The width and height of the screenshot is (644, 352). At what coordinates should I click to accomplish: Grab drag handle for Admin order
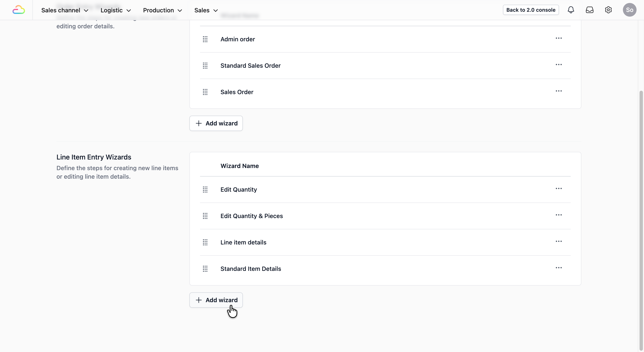(205, 39)
